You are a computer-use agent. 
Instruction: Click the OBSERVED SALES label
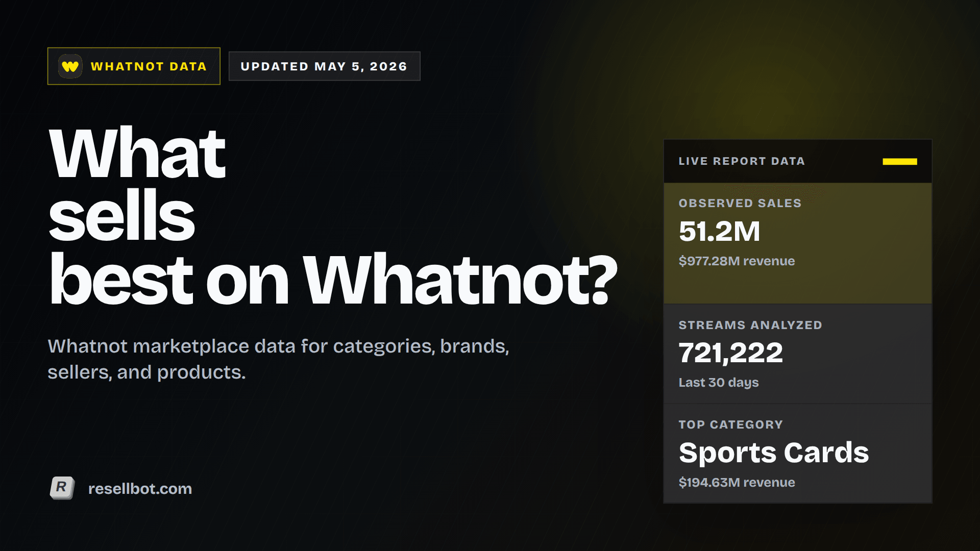(740, 203)
